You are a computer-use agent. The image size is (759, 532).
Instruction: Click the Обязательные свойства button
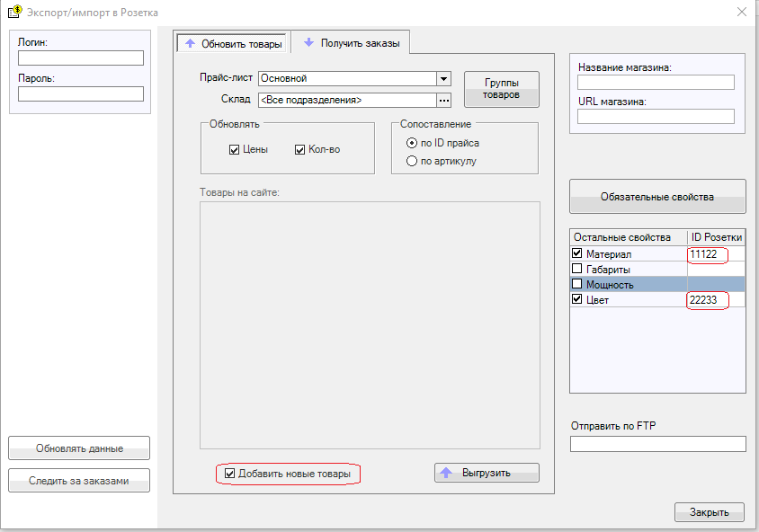(x=657, y=197)
